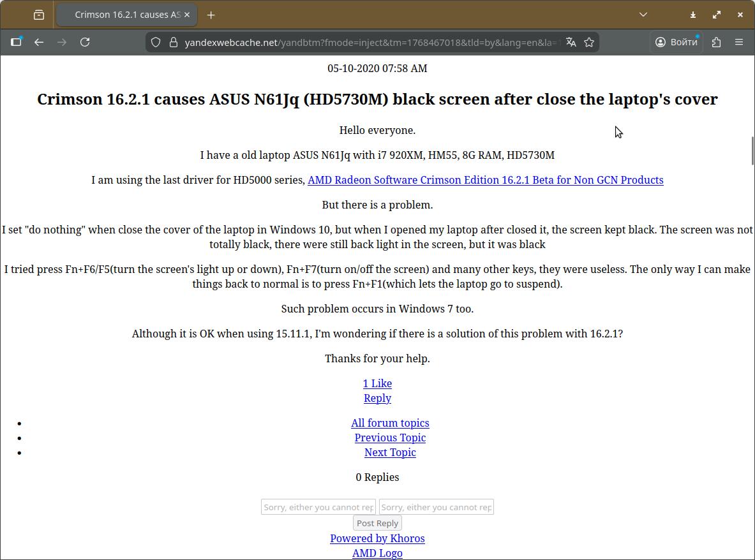This screenshot has width=755, height=560.
Task: Select the Crimson 16.2.1 browser tab
Action: [x=127, y=15]
